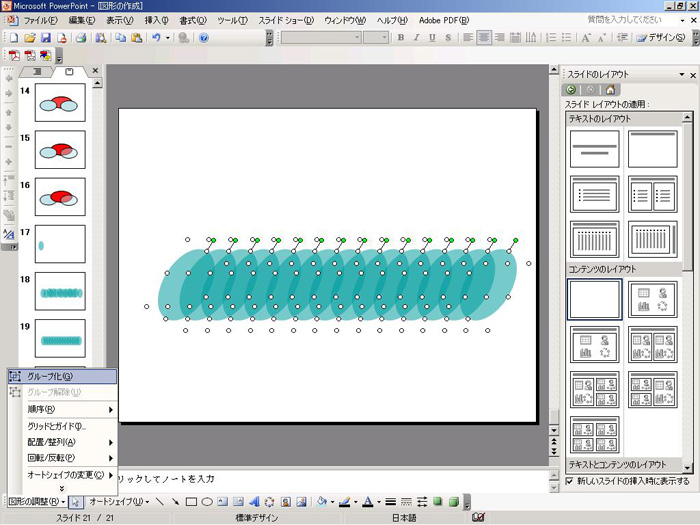Toggle the bulleted list button
The image size is (700, 525).
coord(567,38)
